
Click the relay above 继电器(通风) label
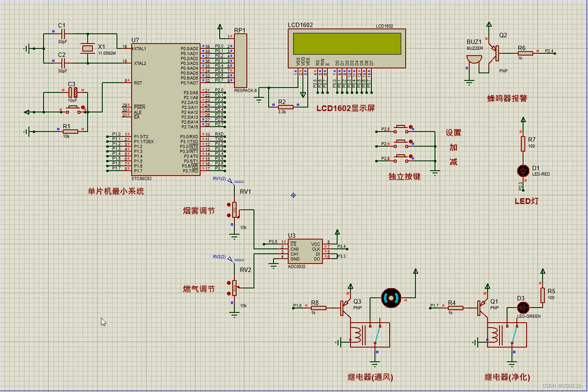pos(370,335)
